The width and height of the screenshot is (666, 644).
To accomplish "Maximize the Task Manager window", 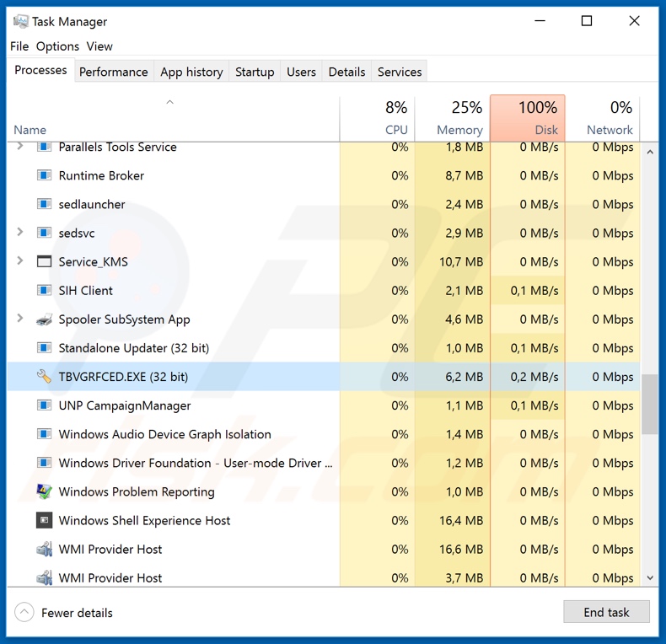I will coord(587,21).
